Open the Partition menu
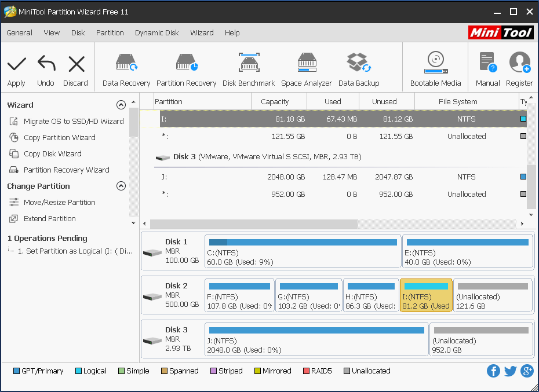 110,33
